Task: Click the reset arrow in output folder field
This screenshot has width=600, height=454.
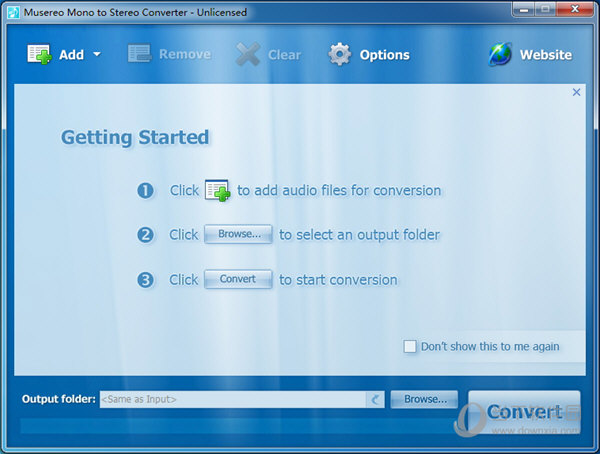Action: [375, 399]
